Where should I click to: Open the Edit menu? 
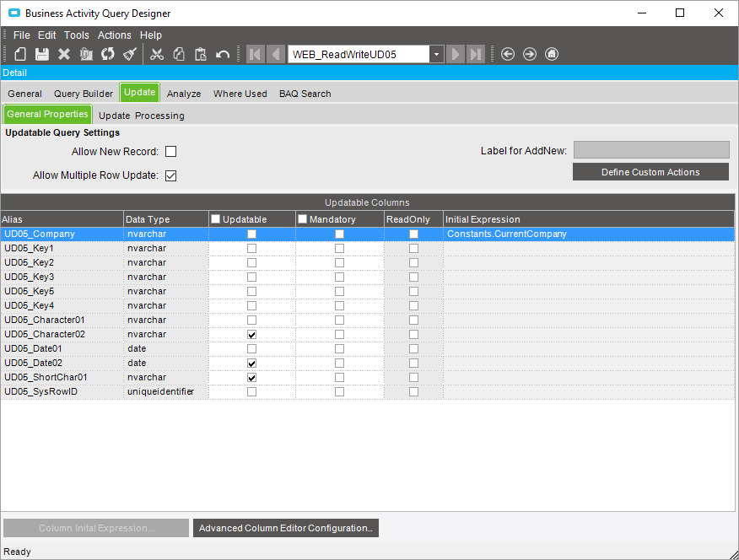pyautogui.click(x=47, y=35)
